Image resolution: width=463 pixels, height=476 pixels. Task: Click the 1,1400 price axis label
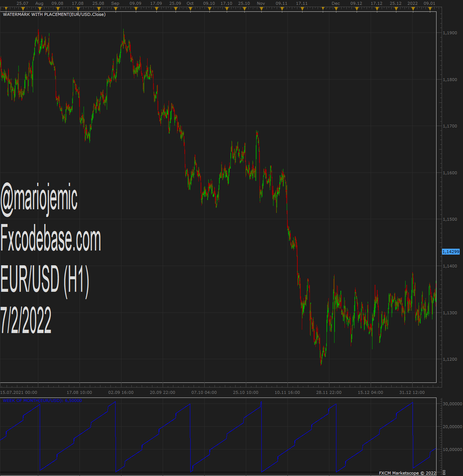pyautogui.click(x=450, y=266)
